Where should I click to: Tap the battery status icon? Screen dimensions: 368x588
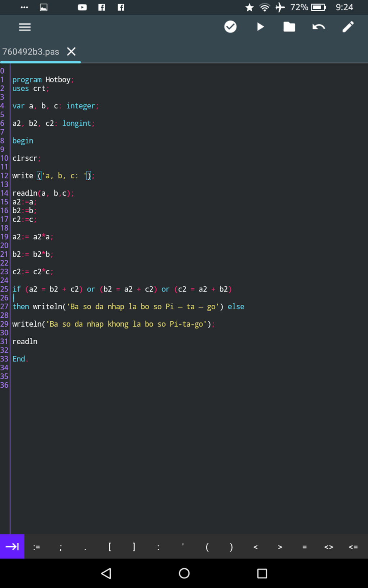click(318, 7)
